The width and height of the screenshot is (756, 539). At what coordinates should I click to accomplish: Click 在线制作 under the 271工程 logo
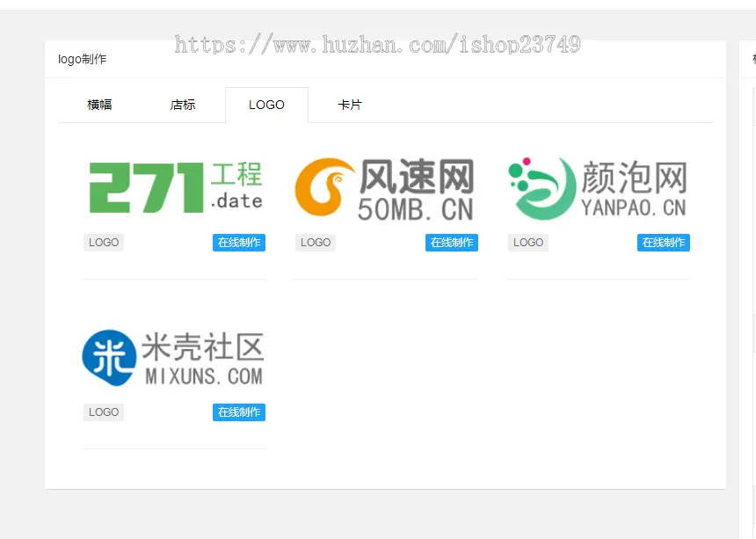tap(239, 243)
